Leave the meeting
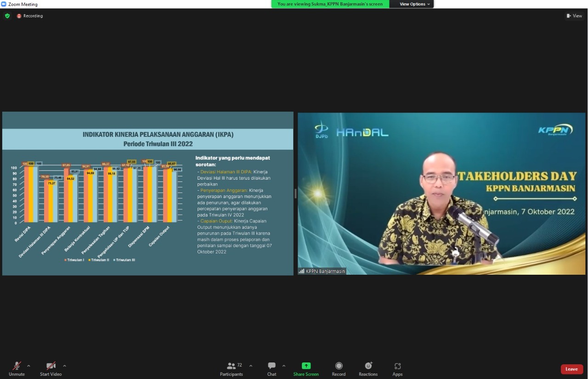Viewport: 588px width, 379px height. pos(571,369)
